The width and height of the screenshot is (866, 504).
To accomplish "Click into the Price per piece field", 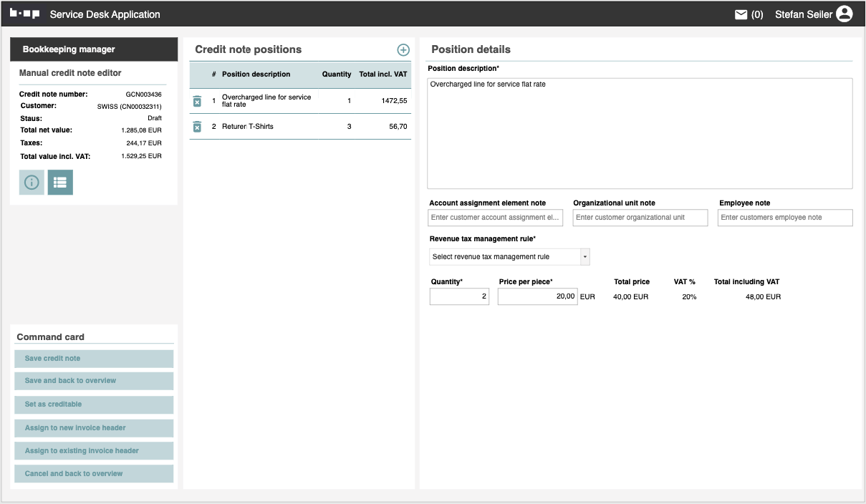I will [537, 296].
